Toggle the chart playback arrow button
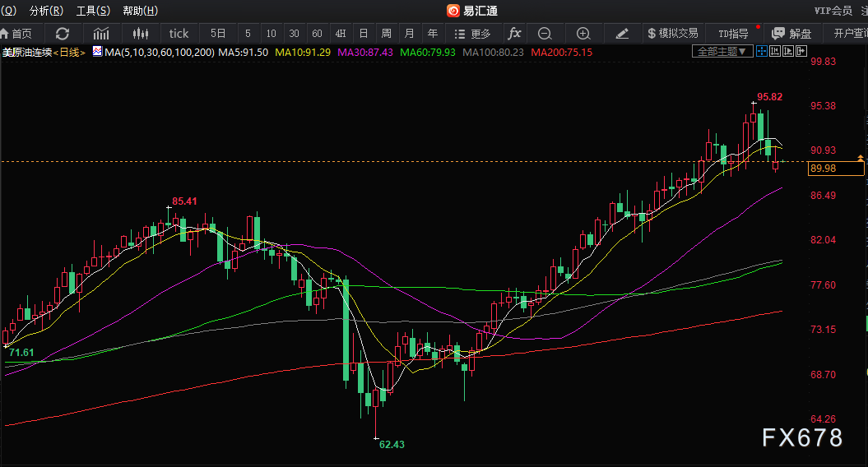 (788, 52)
